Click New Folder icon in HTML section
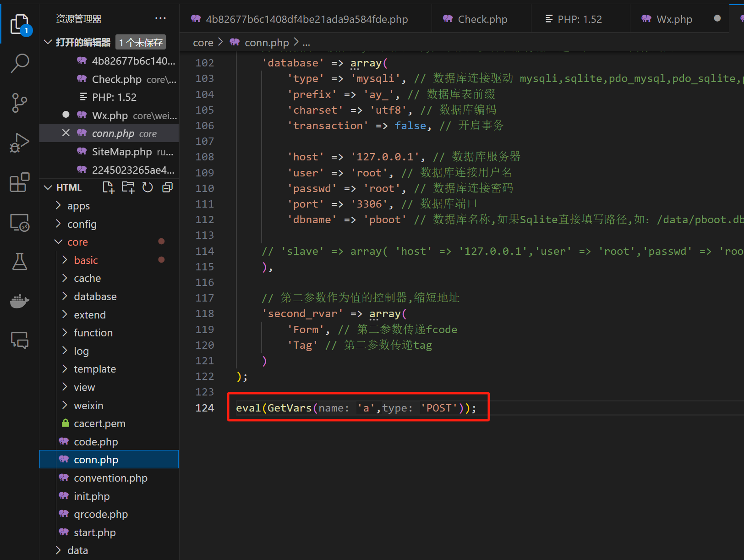 coord(128,187)
